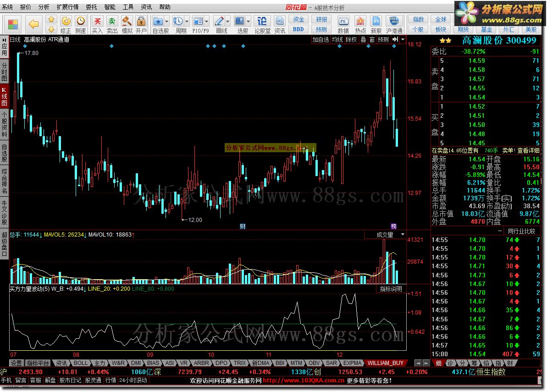This screenshot has width=547, height=392.
Task: Click the yellow up arrow icon
Action: tap(51, 20)
